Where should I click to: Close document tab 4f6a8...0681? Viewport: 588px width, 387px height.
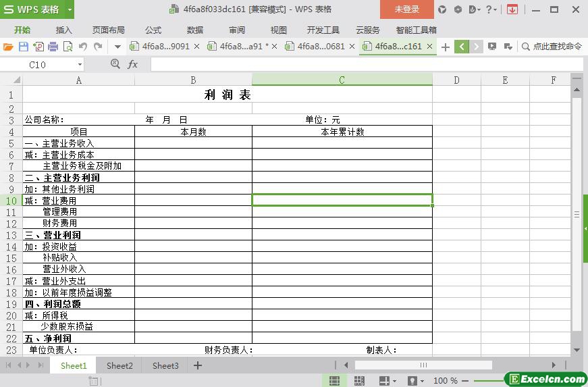point(352,47)
